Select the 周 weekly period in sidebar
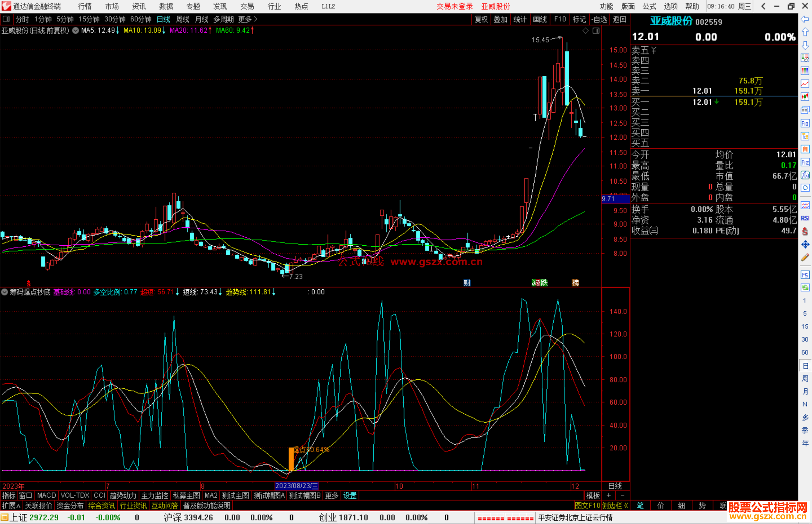The image size is (812, 524). click(805, 378)
